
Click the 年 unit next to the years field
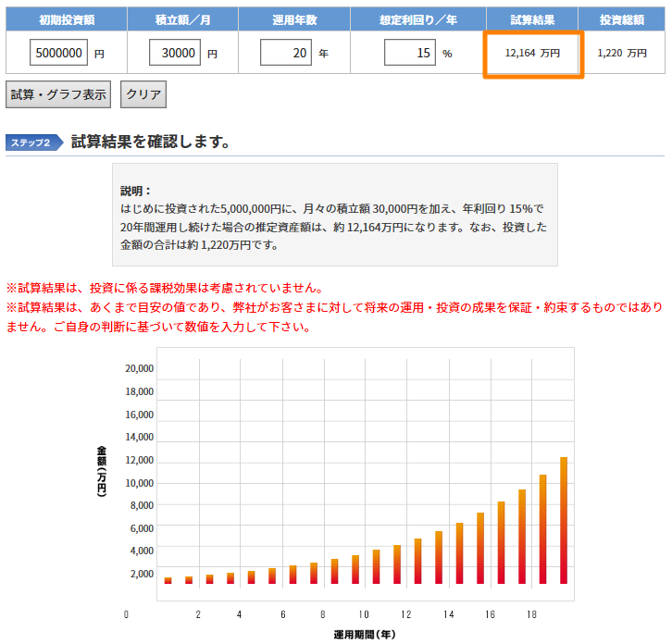click(324, 53)
